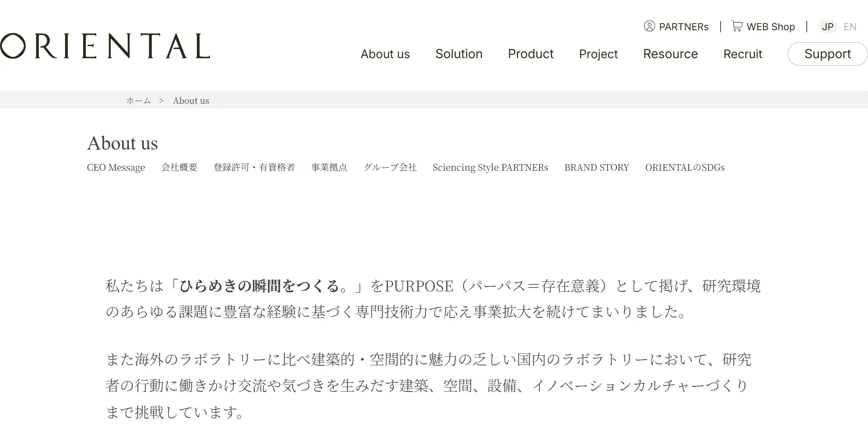Click bold text ひらめきの瞬間をつくる
Viewport: 868px width, 434px height.
point(259,286)
